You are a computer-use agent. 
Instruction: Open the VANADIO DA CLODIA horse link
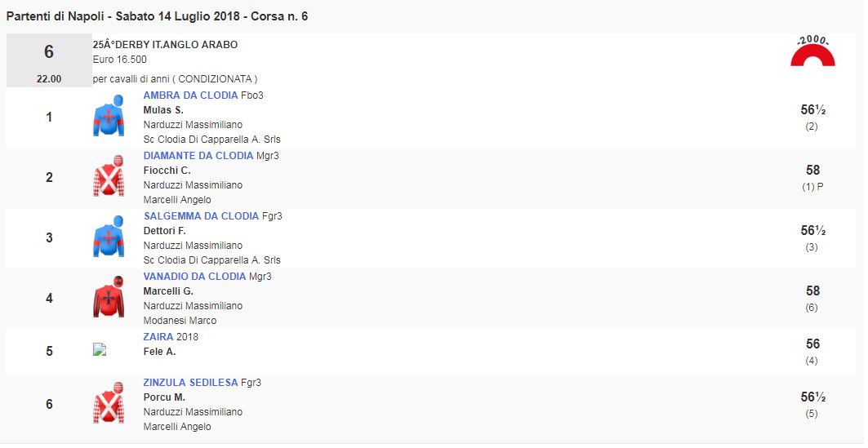(x=194, y=277)
